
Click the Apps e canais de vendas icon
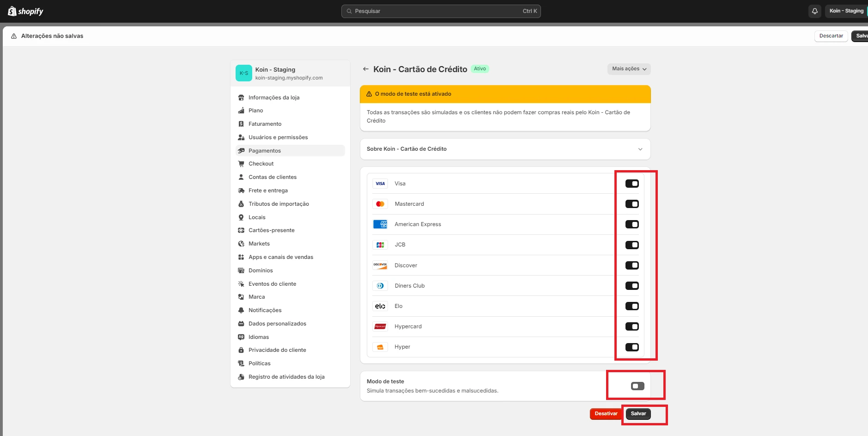coord(241,257)
